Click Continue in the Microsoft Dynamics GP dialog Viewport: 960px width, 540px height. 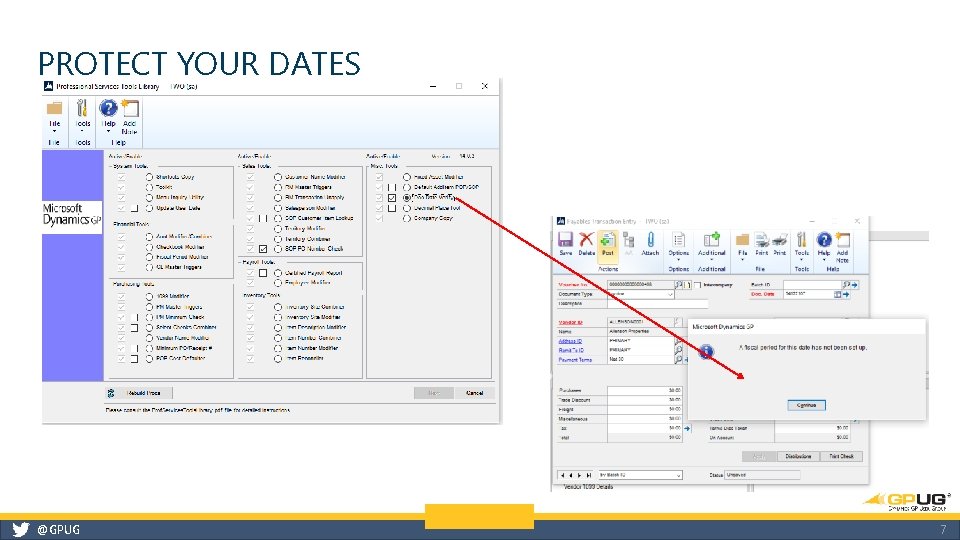point(806,405)
